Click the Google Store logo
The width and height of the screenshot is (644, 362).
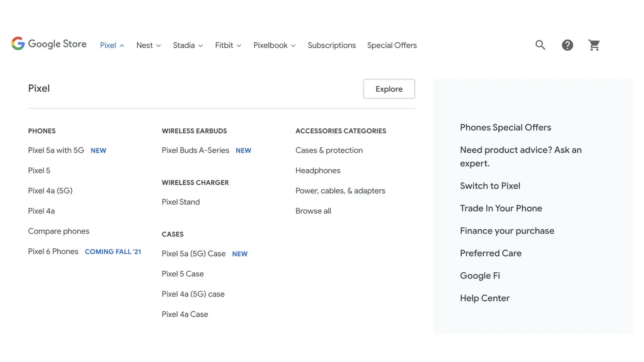[49, 44]
